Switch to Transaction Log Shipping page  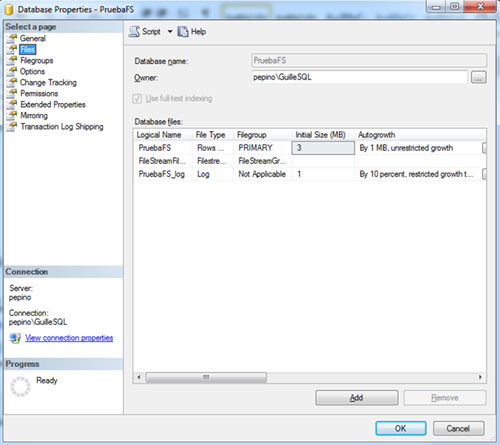[x=62, y=127]
